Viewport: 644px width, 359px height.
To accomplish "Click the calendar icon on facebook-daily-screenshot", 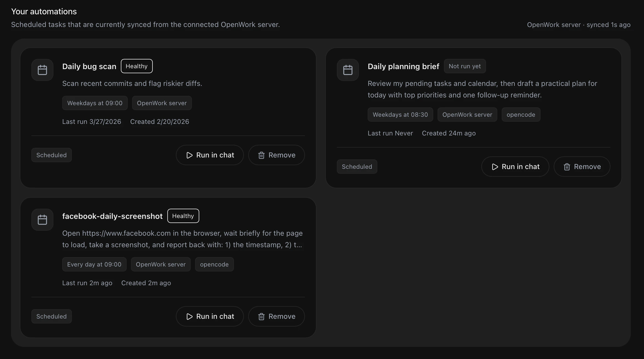I will click(x=42, y=219).
